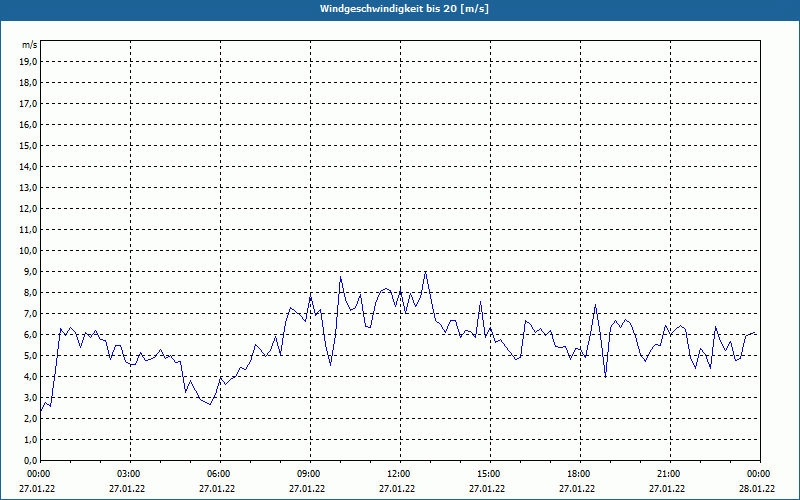Click the y-axis value '3,0'

pyautogui.click(x=31, y=397)
